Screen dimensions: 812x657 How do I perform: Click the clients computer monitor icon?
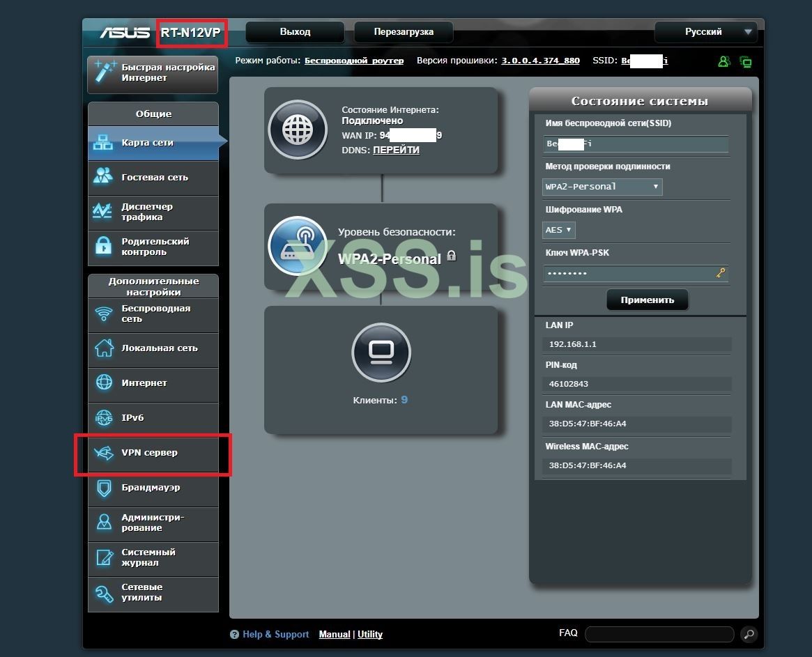point(381,353)
